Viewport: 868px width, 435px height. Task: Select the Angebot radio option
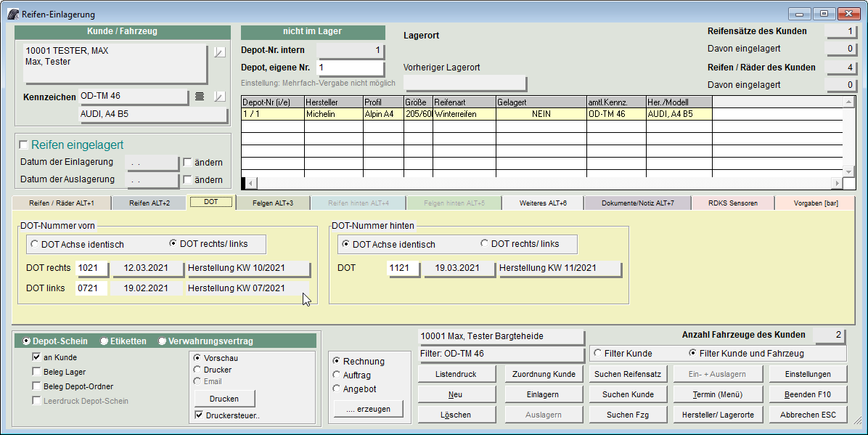tap(336, 389)
